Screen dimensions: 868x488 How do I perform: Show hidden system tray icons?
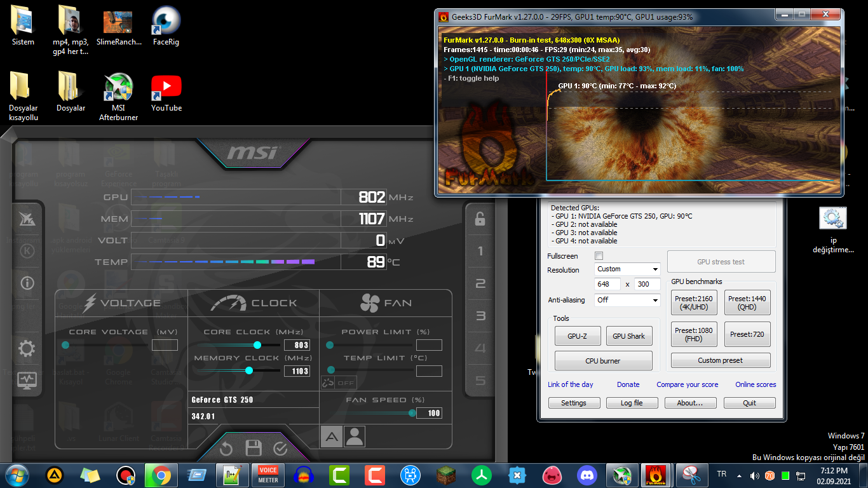click(x=738, y=475)
